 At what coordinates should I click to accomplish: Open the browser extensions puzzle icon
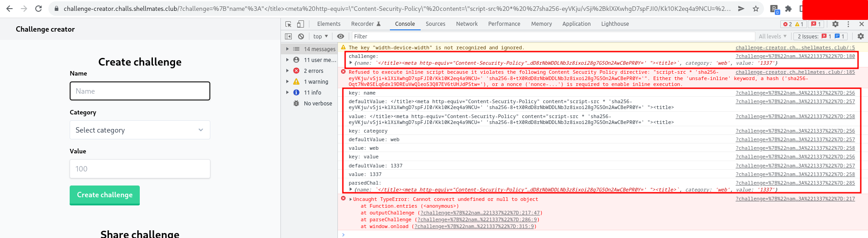coord(788,9)
